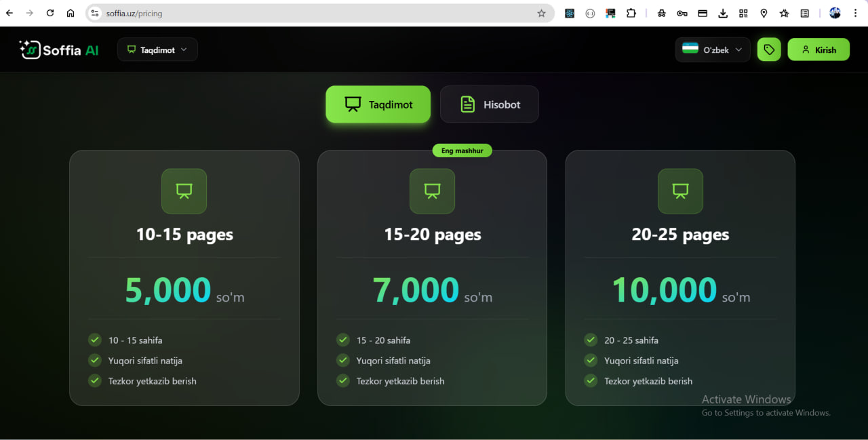Click the checkmark beside 'Yuqori sifatli natija' on middle card

point(342,361)
